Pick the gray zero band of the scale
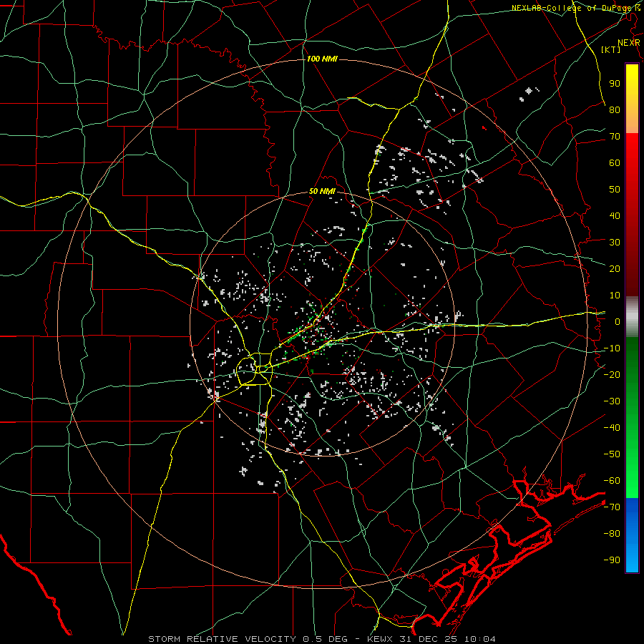Image resolution: width=644 pixels, height=644 pixels. point(632,317)
